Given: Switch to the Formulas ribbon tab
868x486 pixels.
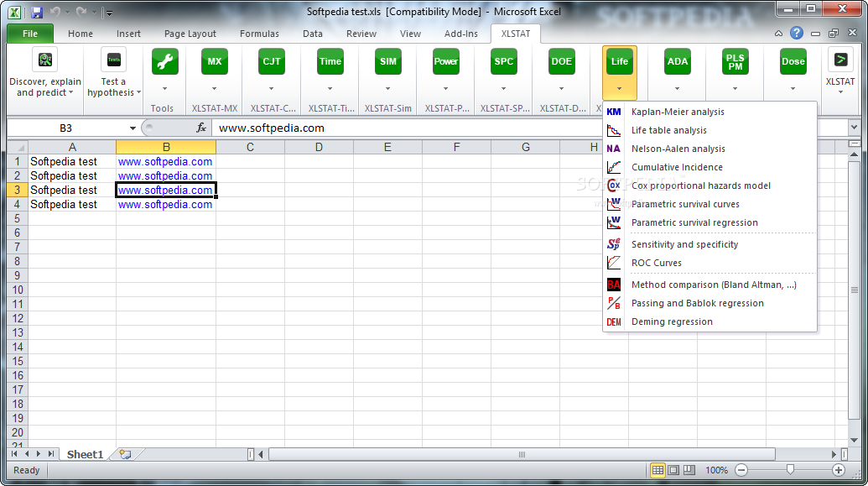Looking at the screenshot, I should tap(259, 34).
